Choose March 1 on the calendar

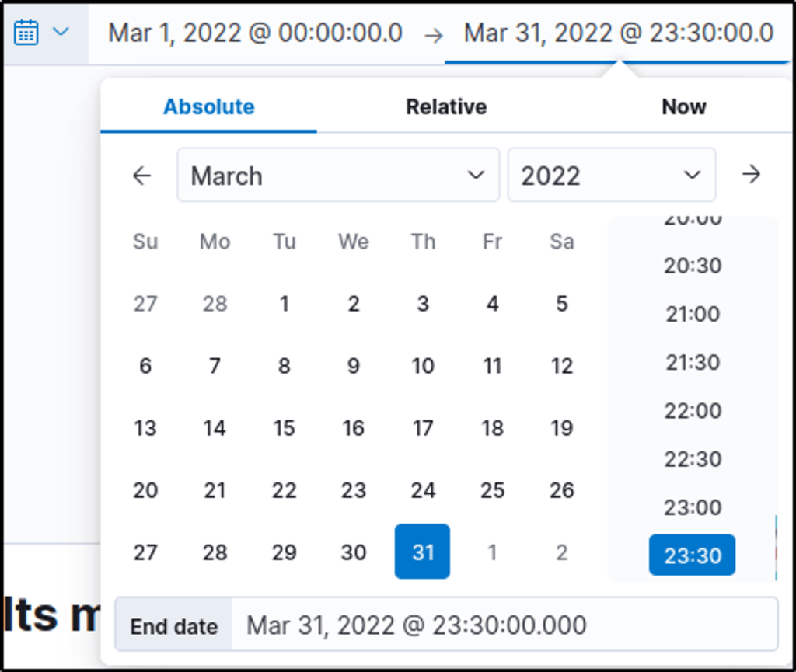284,304
